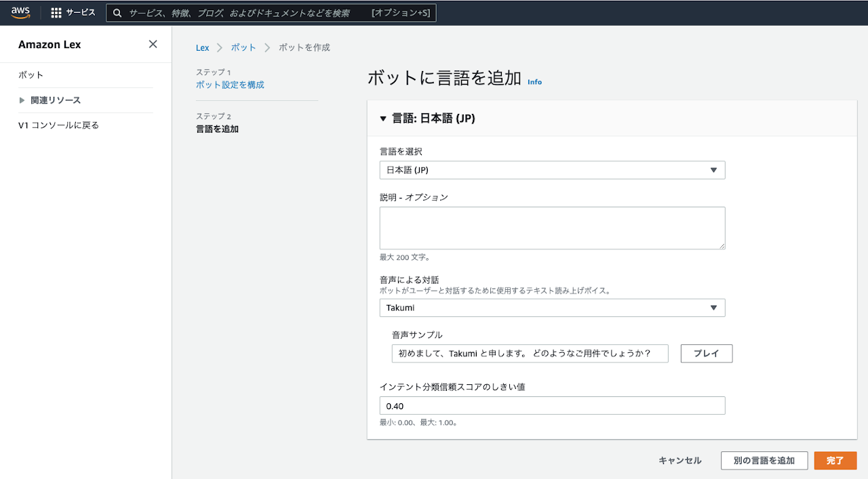Click 最小: 0.00、最大: 1.00 hint text
This screenshot has width=868, height=479.
point(419,423)
